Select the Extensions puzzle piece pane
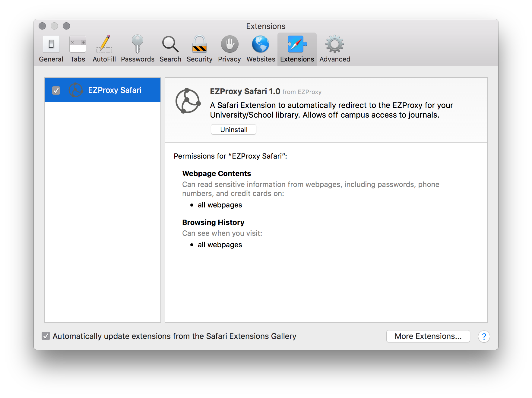Viewport: 532px width, 398px height. pyautogui.click(x=297, y=49)
